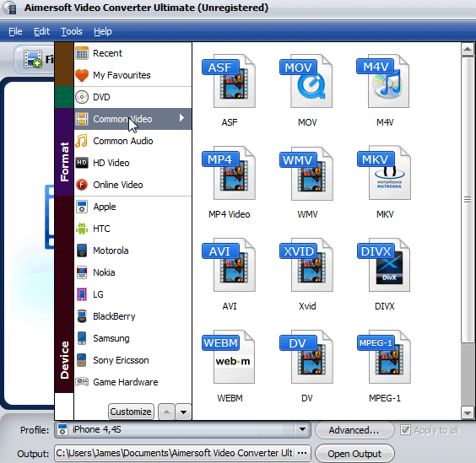
Task: Open the Help menu
Action: click(103, 31)
